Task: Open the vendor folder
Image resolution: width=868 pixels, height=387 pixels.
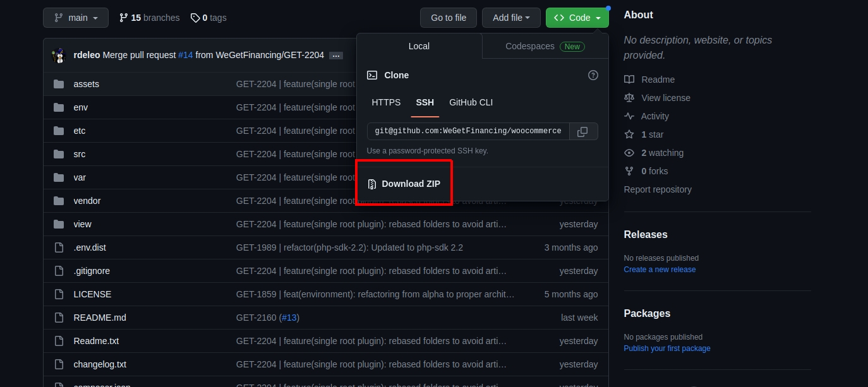Action: point(87,201)
